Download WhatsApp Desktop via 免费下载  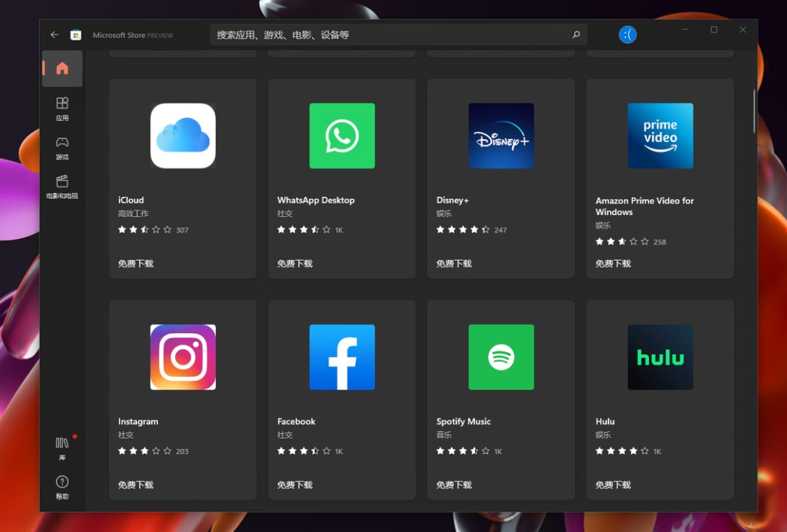pyautogui.click(x=294, y=264)
